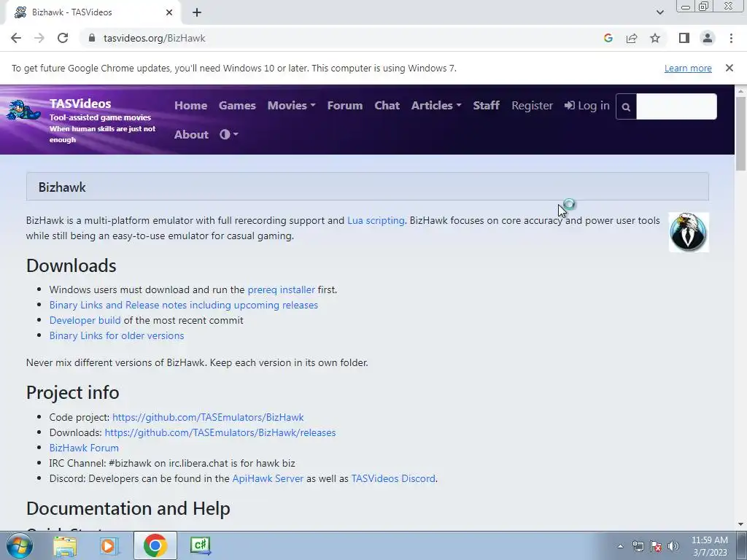Open the Lua scripting link
The width and height of the screenshot is (747, 560).
376,220
